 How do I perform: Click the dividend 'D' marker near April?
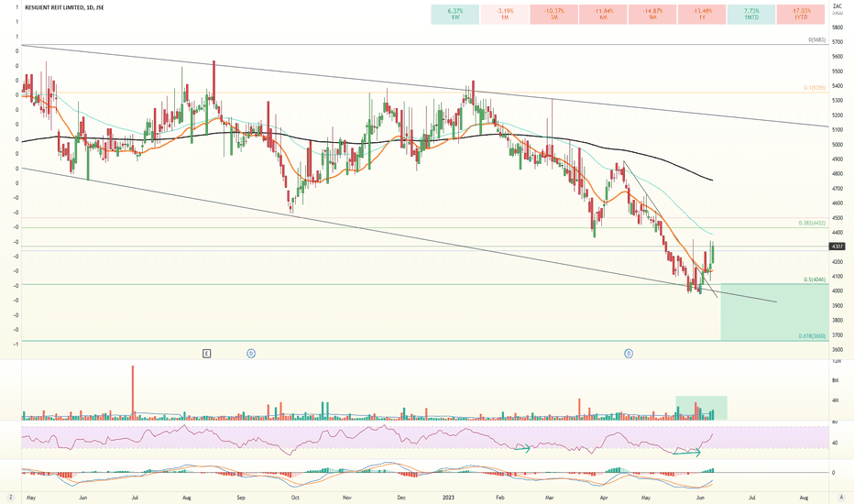click(x=629, y=354)
